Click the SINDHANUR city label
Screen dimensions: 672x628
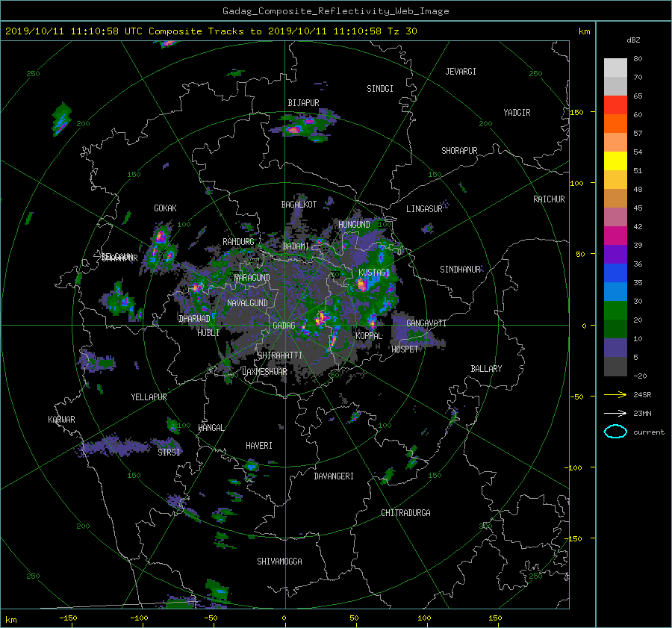click(x=460, y=270)
